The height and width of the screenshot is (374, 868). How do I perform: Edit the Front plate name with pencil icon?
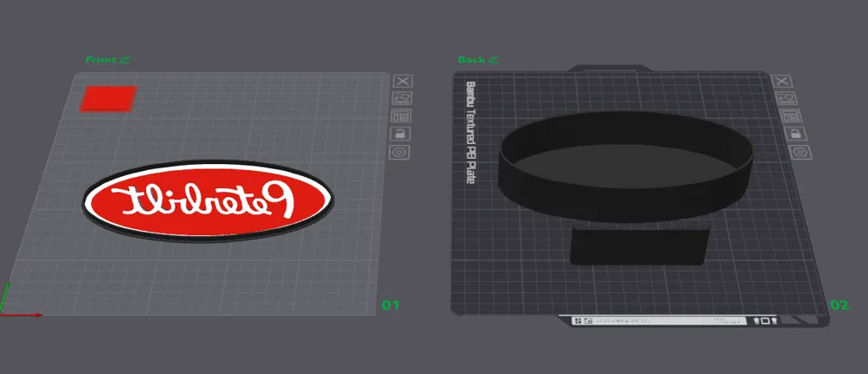124,59
